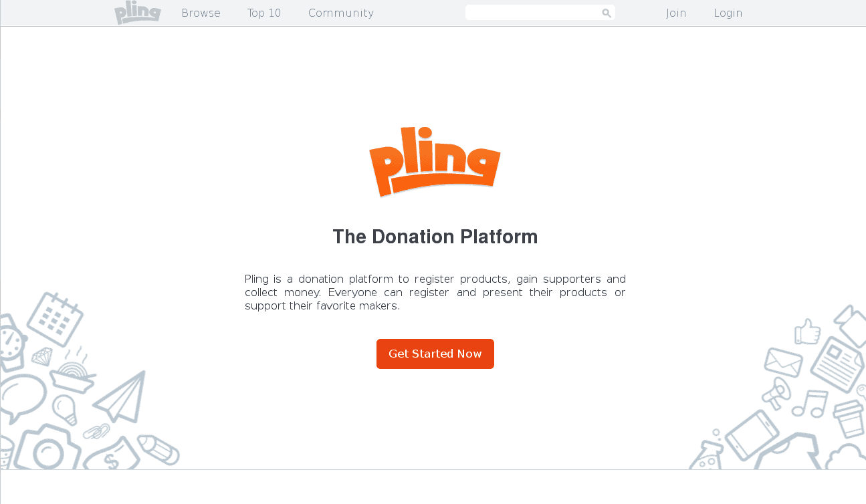Click the search magnifier icon

click(607, 13)
